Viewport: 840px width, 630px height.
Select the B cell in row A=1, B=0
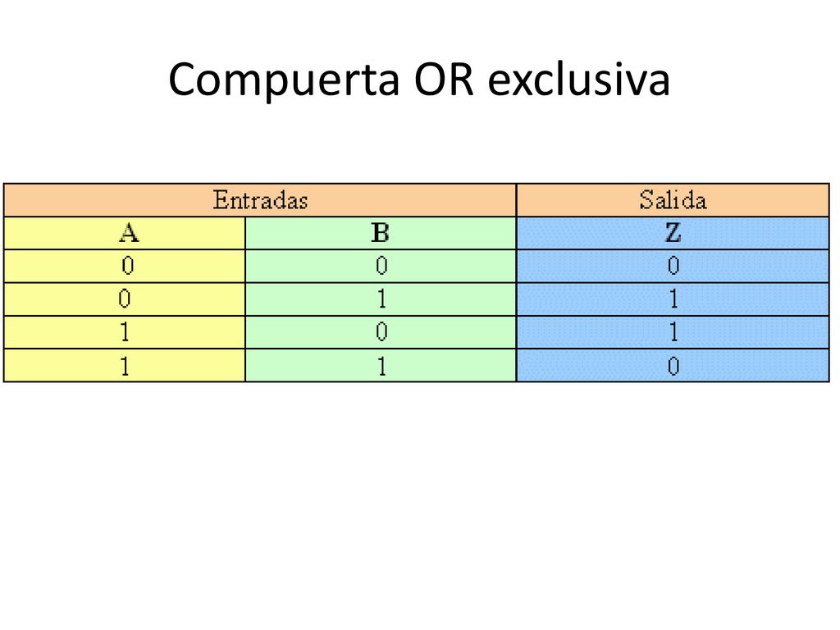click(381, 333)
